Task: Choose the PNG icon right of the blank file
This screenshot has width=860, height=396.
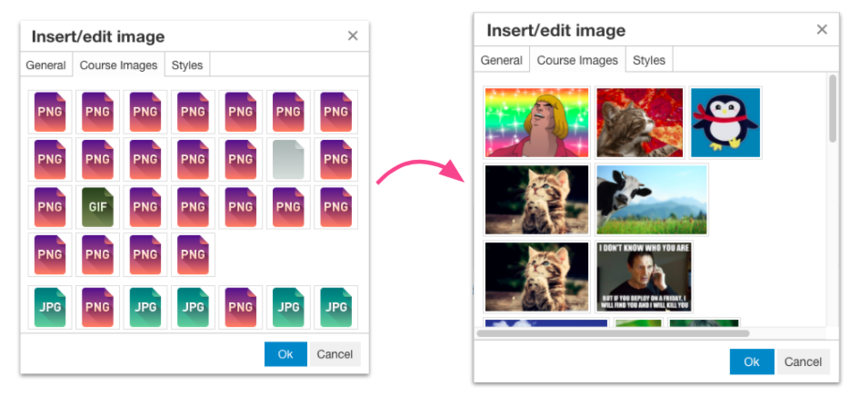Action: [x=336, y=159]
